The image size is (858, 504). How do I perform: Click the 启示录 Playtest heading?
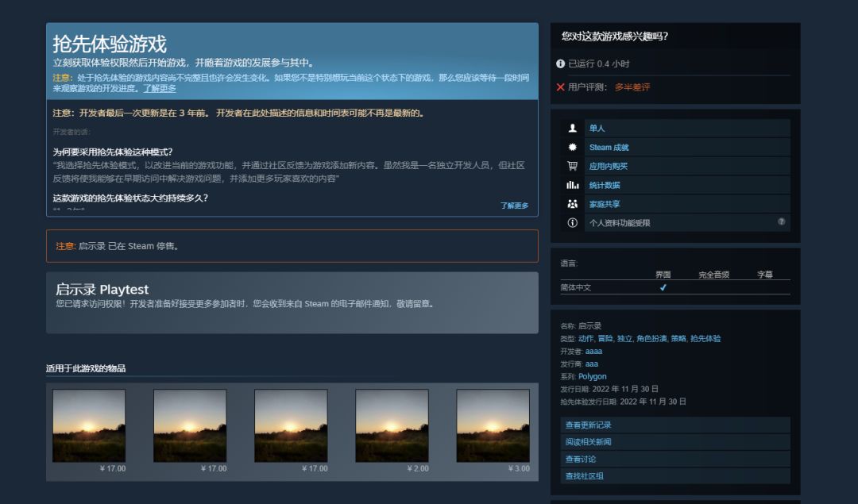[102, 289]
